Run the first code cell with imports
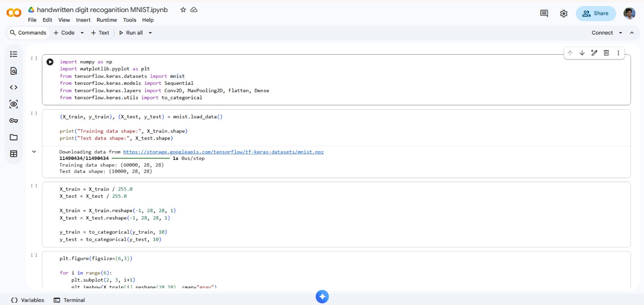The width and height of the screenshot is (644, 305). pyautogui.click(x=50, y=62)
